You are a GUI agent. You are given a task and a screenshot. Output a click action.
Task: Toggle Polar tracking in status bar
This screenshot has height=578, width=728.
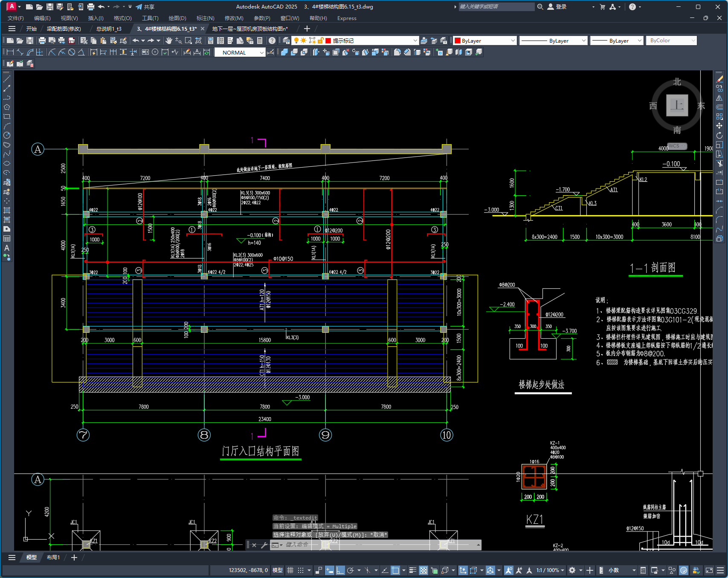351,570
